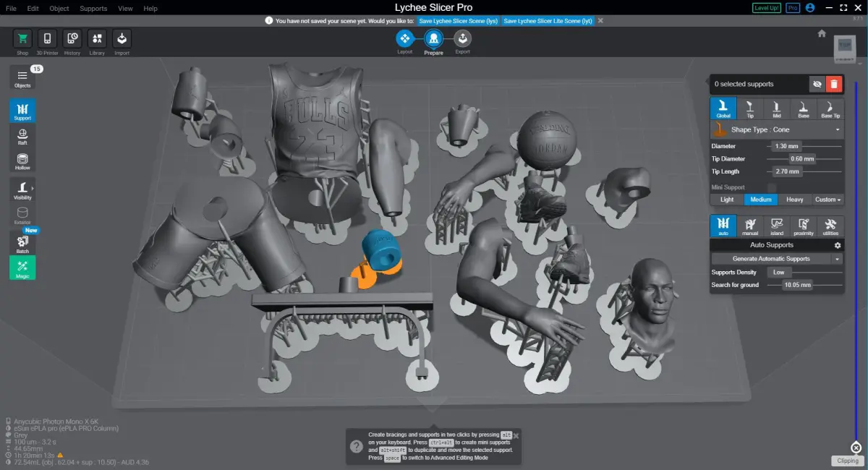Click Save Lychee Slicer Scene (lys)

pyautogui.click(x=458, y=21)
